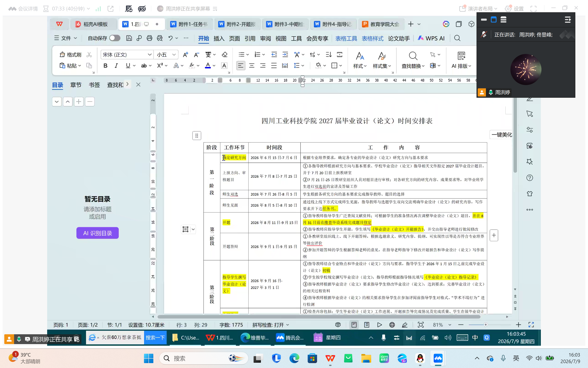This screenshot has height=368, width=588.
Task: Toggle the page layout view button
Action: coord(354,325)
